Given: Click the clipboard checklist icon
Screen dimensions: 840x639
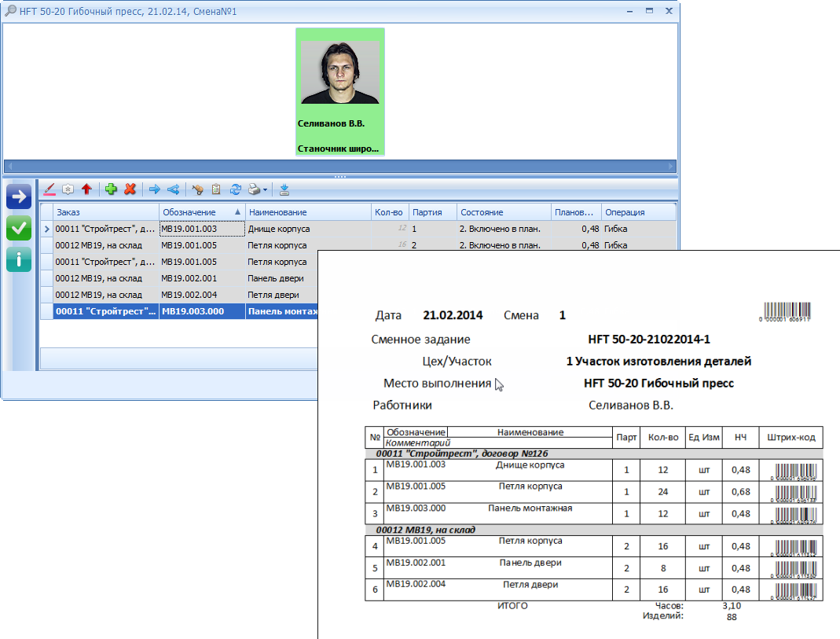Looking at the screenshot, I should point(216,189).
